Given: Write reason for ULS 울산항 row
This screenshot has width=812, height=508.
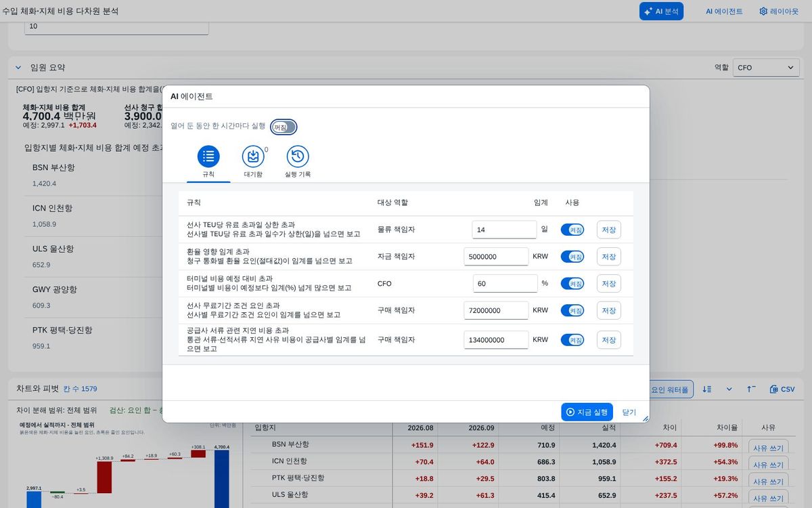Looking at the screenshot, I should [768, 498].
